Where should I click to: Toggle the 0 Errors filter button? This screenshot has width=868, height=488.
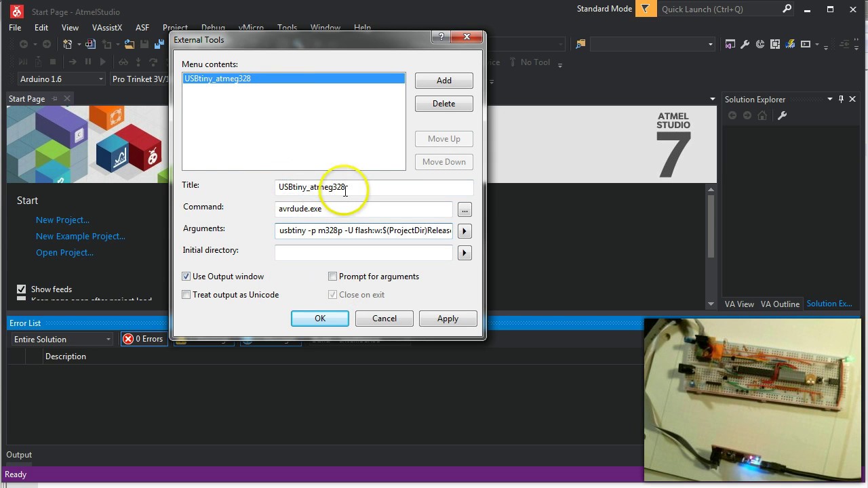pyautogui.click(x=143, y=339)
